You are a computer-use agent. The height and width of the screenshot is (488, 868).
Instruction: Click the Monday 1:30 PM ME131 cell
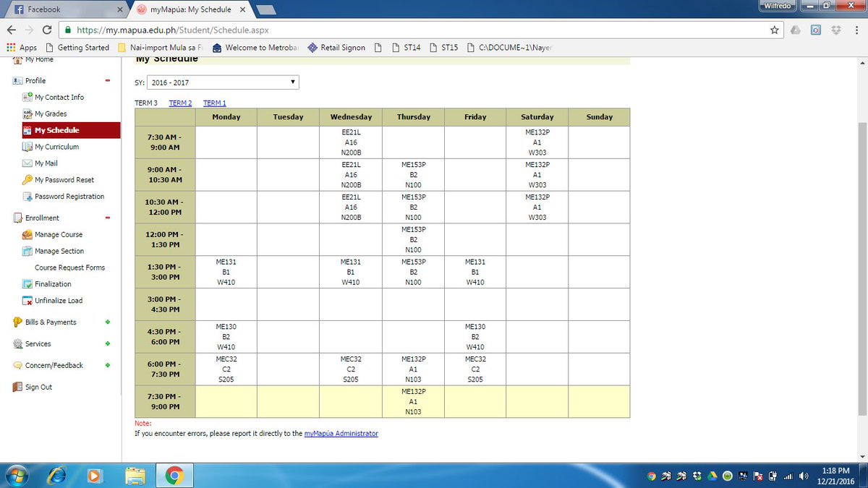[x=226, y=272]
